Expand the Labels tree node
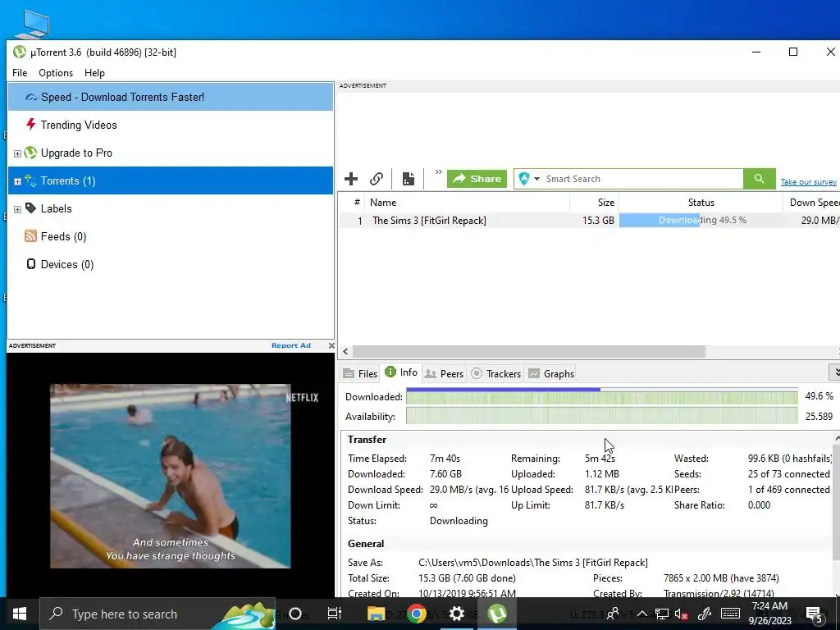840x630 pixels. click(x=17, y=209)
